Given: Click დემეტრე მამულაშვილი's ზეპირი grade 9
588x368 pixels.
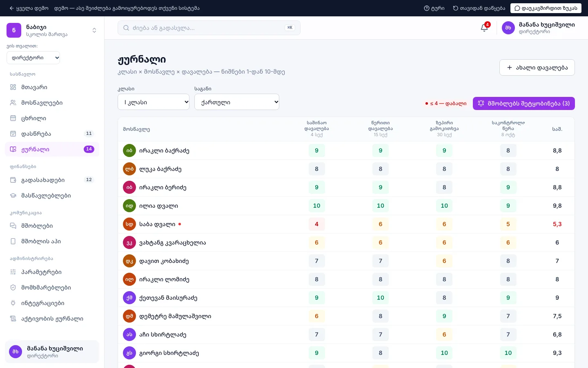Looking at the screenshot, I should point(444,316).
